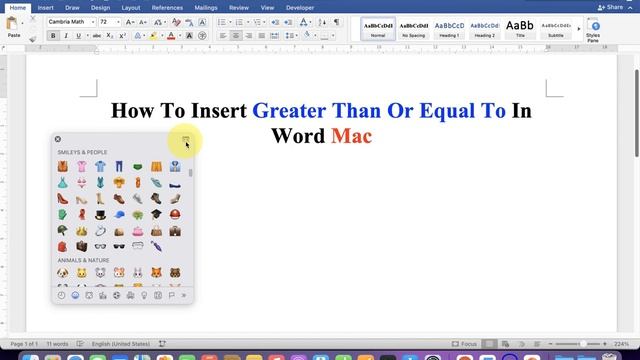The image size is (640, 360).
Task: Increase font size with the larger A
Action: point(130,22)
